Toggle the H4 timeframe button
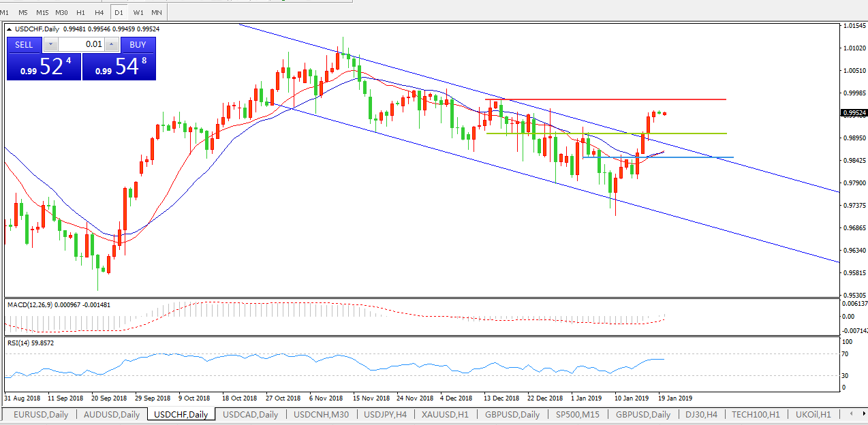This screenshot has height=425, width=868. (x=99, y=12)
